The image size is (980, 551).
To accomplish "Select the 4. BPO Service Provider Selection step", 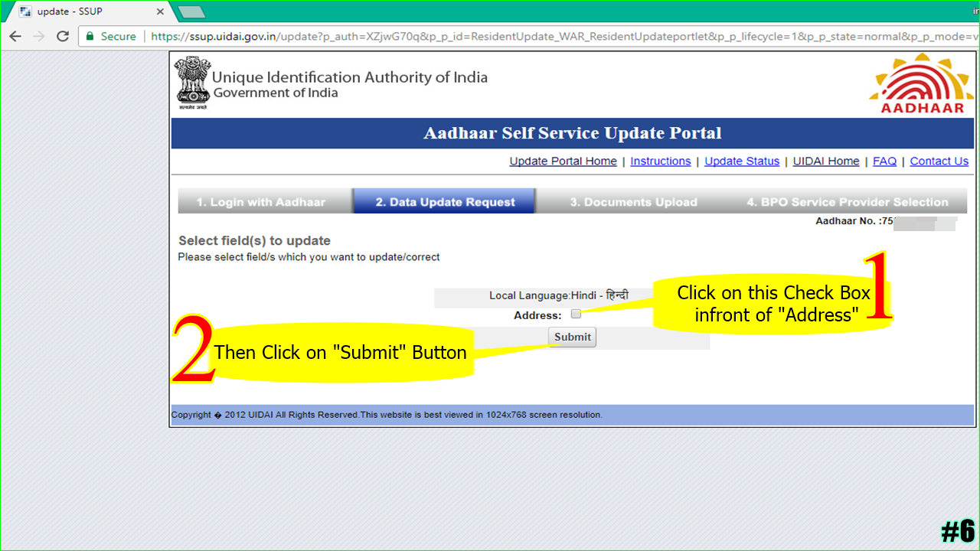I will pos(848,201).
